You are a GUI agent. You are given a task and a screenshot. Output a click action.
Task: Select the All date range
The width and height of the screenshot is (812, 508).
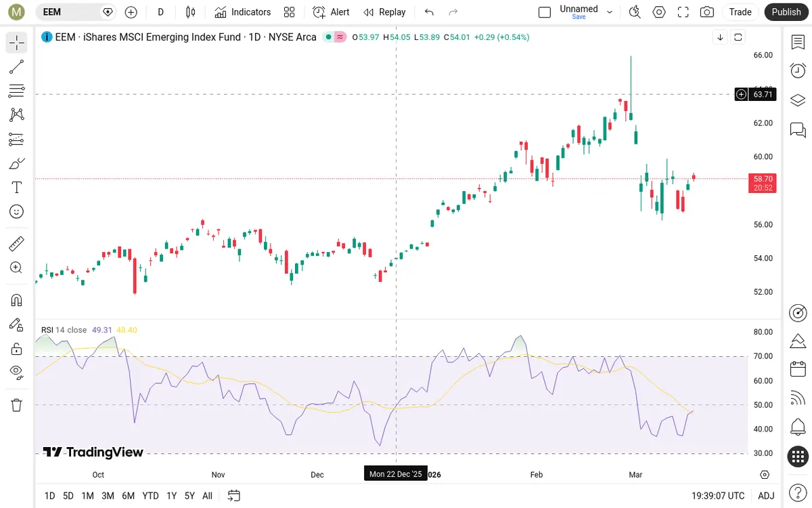207,496
